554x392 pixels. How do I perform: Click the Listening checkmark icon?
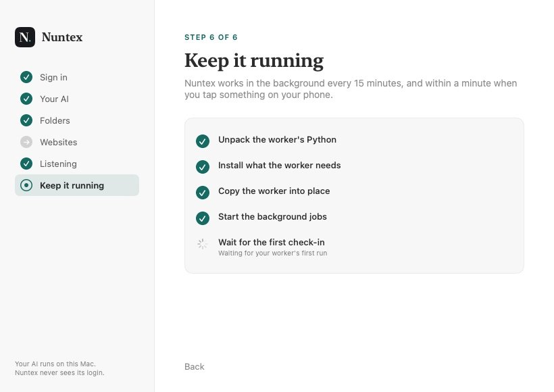point(26,164)
